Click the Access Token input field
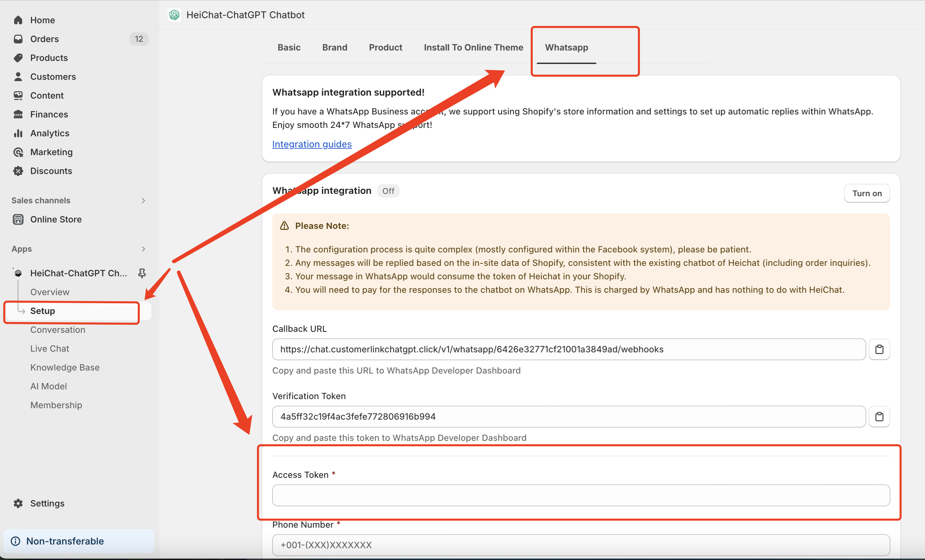This screenshot has height=560, width=925. point(580,495)
